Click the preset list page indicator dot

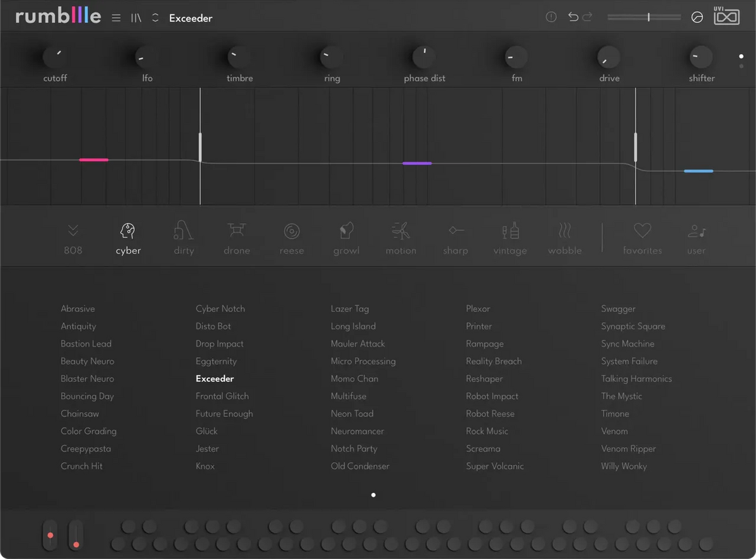click(x=374, y=495)
